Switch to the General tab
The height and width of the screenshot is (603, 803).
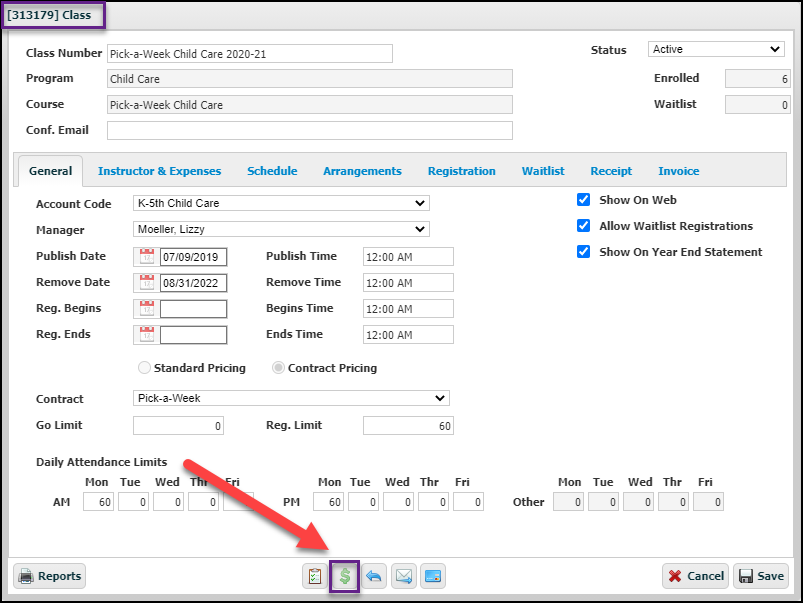click(x=50, y=171)
